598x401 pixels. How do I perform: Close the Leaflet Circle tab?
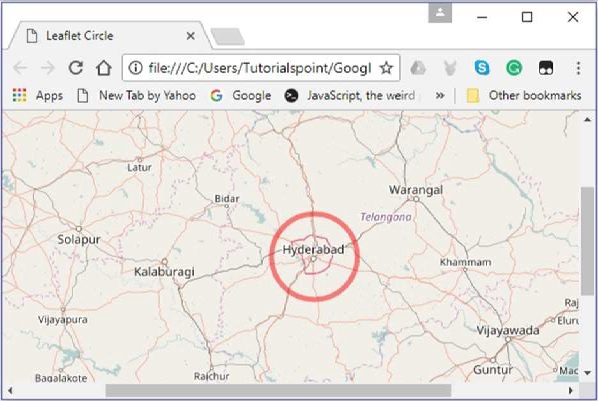(191, 36)
